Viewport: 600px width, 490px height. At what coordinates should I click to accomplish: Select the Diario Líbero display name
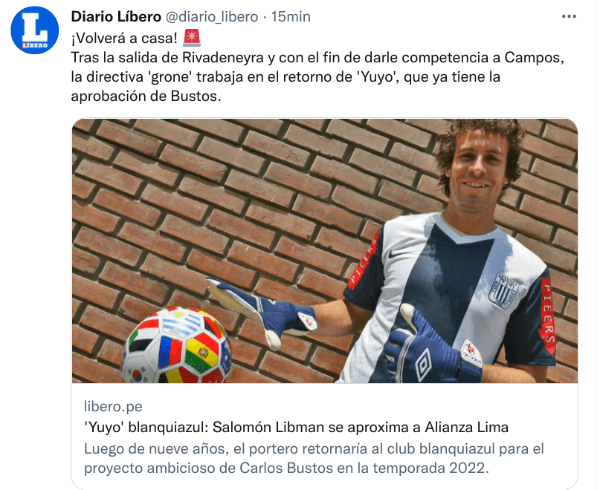pyautogui.click(x=116, y=16)
